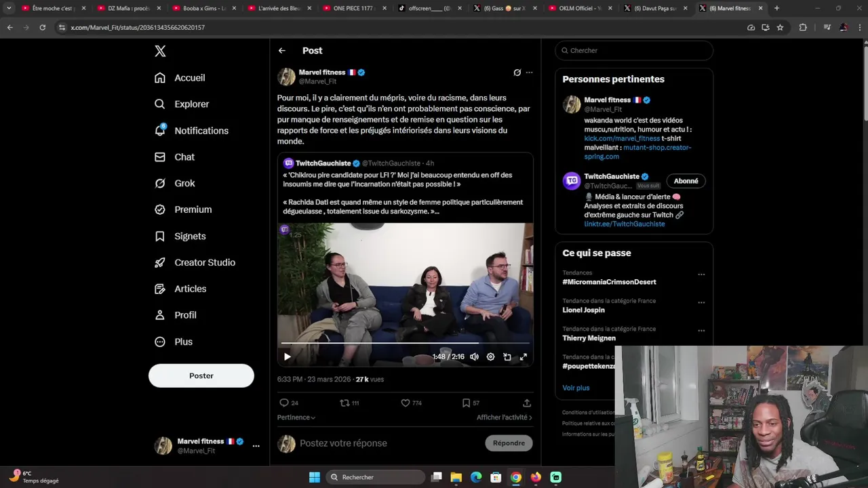Mute the video volume

[x=474, y=357]
